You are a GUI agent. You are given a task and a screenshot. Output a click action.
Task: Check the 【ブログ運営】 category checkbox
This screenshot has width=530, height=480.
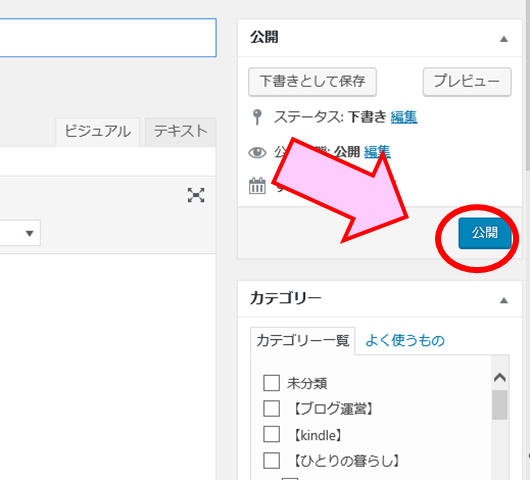[x=271, y=408]
